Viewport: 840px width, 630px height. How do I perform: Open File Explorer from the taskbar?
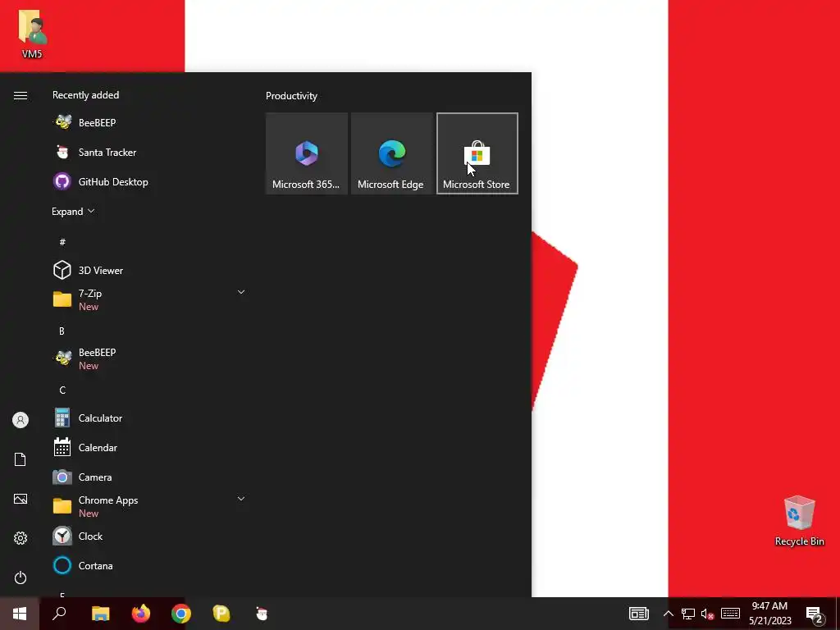100,614
